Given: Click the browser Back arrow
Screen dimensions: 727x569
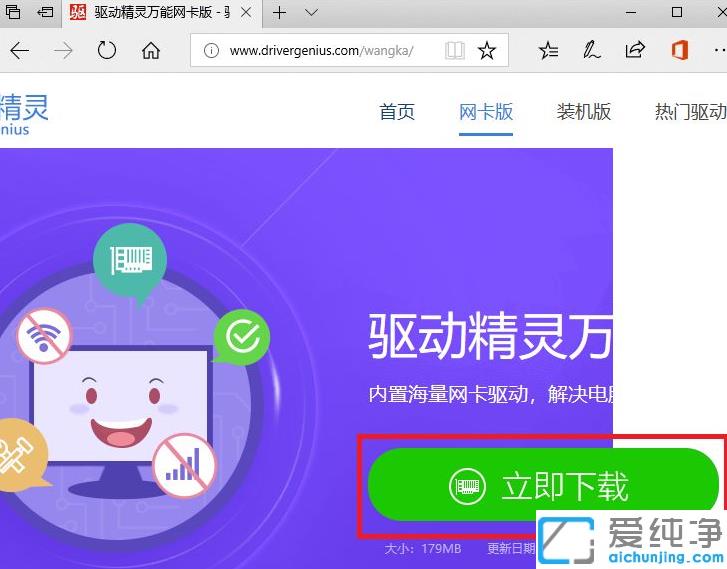Looking at the screenshot, I should pyautogui.click(x=19, y=50).
